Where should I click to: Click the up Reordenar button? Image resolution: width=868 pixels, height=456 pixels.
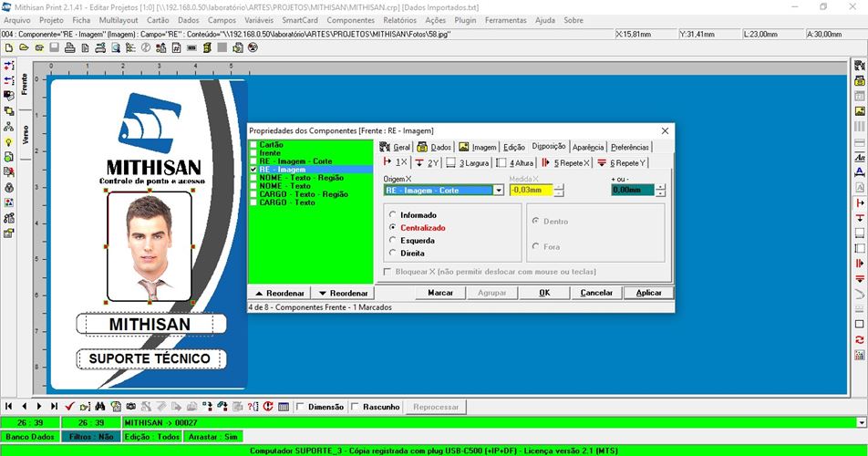click(280, 293)
